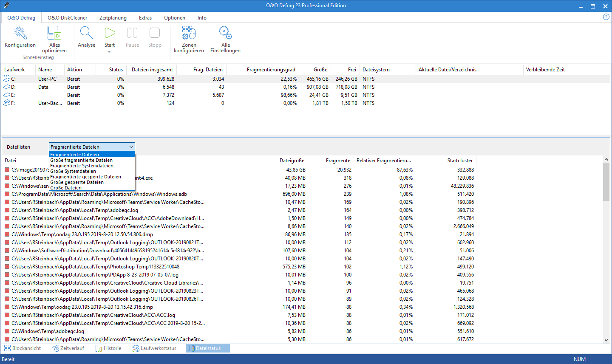Image resolution: width=612 pixels, height=364 pixels.
Task: Switch to Historie view
Action: tap(108, 348)
